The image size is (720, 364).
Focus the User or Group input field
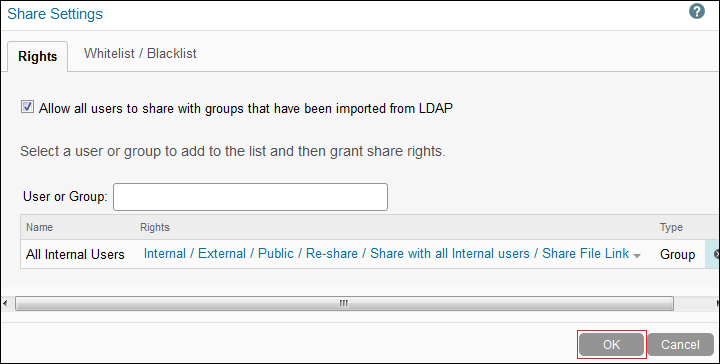[250, 197]
